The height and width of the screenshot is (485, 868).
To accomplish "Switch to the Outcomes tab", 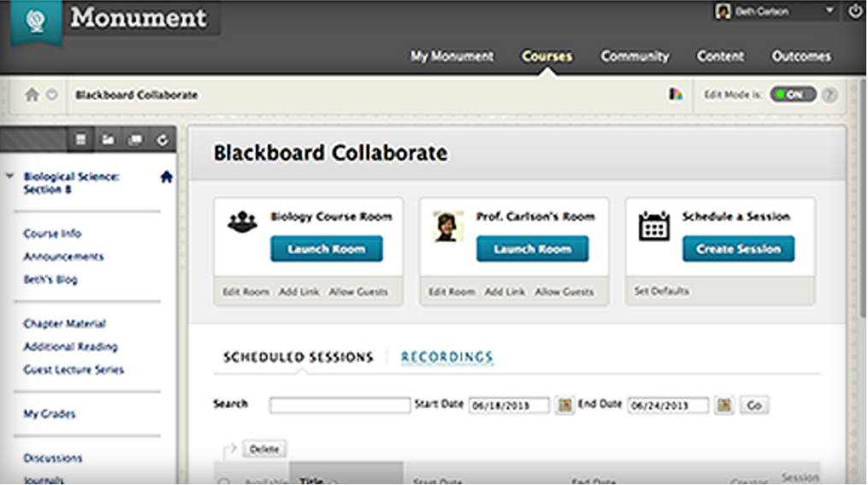I will pyautogui.click(x=801, y=56).
